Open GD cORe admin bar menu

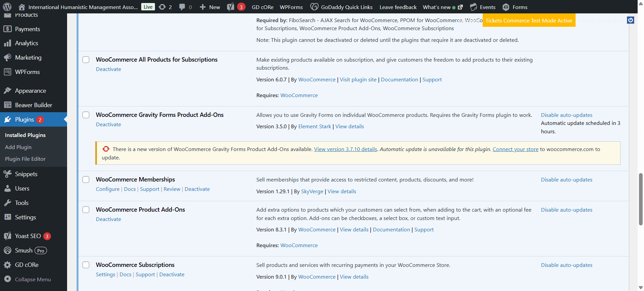pyautogui.click(x=263, y=7)
